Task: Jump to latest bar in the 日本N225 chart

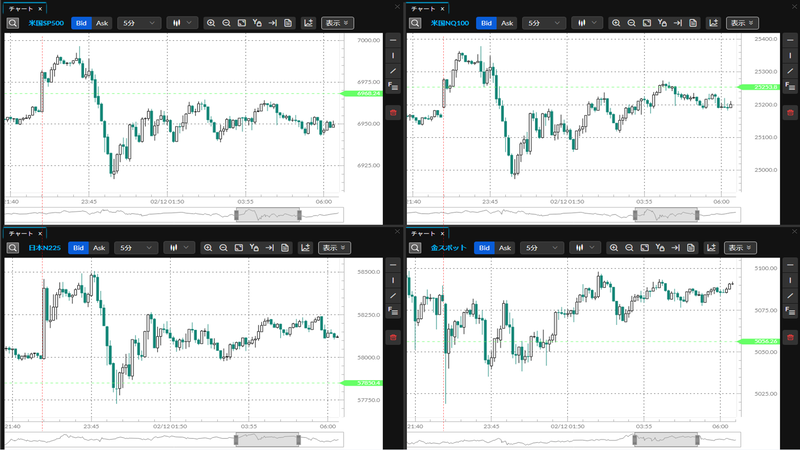Action: (269, 248)
